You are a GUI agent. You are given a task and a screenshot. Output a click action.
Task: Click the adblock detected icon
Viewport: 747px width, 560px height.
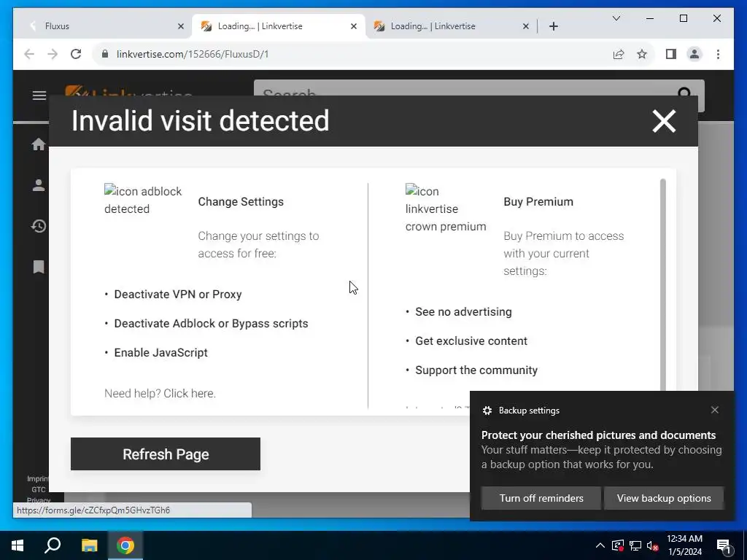click(x=143, y=200)
